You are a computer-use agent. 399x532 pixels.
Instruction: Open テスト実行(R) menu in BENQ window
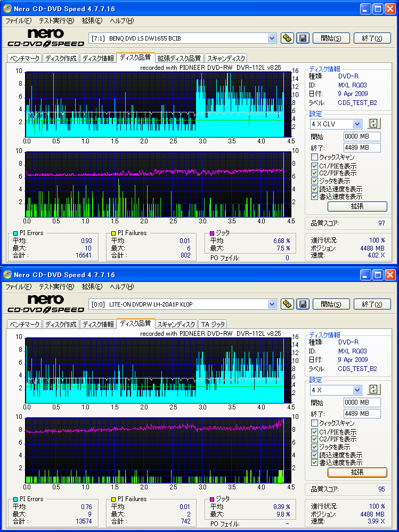click(x=56, y=21)
